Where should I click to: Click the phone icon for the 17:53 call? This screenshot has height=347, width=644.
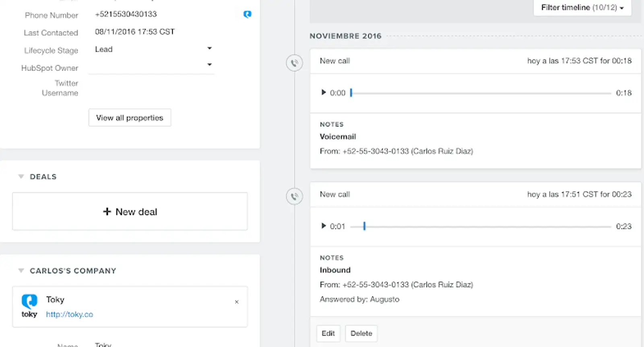(295, 63)
